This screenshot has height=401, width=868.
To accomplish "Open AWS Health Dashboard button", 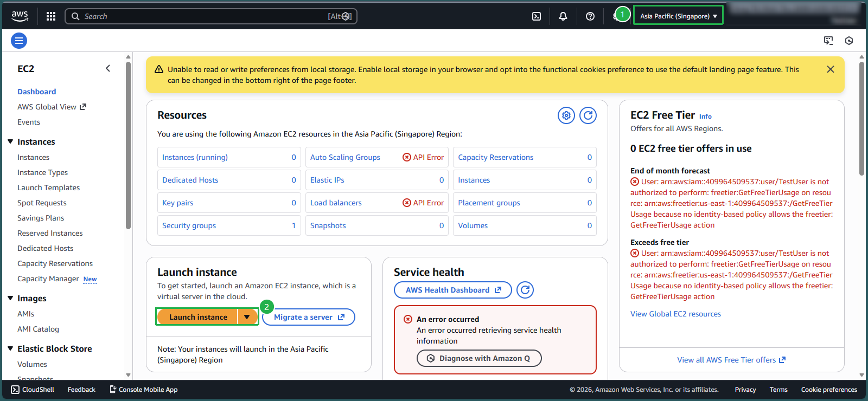I will (x=453, y=290).
